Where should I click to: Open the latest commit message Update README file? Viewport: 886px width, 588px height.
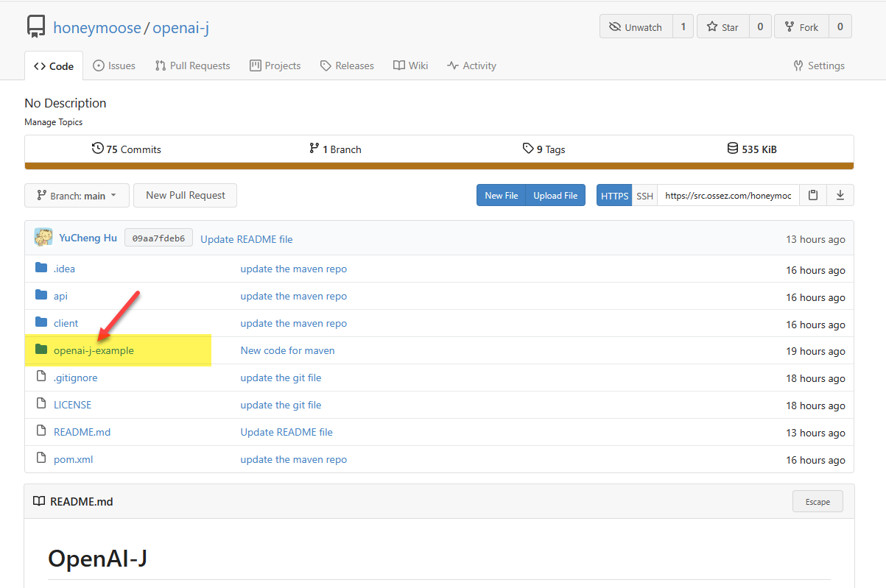(x=247, y=239)
